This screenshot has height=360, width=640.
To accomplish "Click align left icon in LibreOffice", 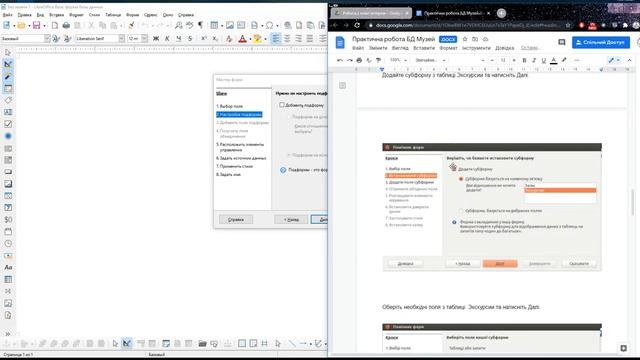I will point(276,39).
